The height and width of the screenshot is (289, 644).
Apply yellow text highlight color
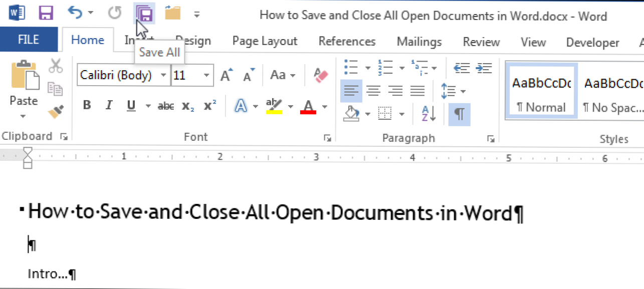click(274, 106)
